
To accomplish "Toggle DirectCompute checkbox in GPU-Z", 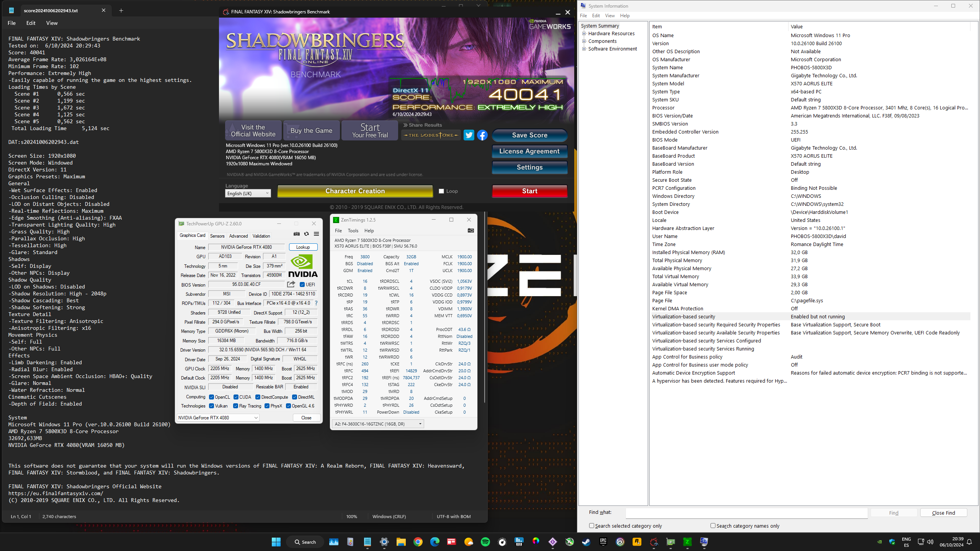I will tap(258, 397).
